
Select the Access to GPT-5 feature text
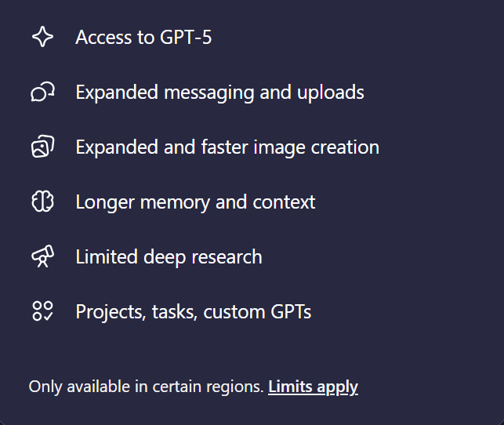point(143,37)
